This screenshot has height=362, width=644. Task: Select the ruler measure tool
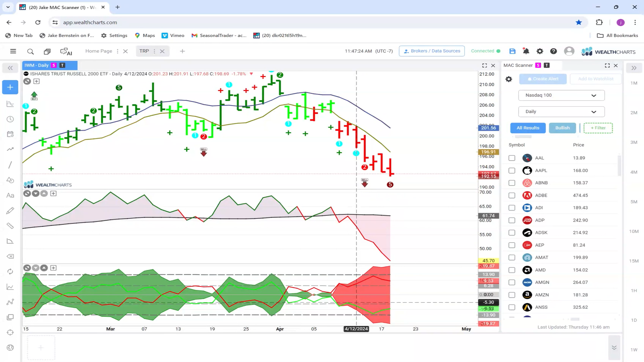(10, 226)
